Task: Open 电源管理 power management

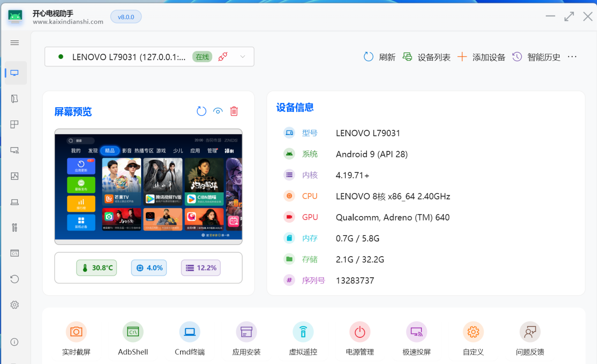Action: click(360, 338)
